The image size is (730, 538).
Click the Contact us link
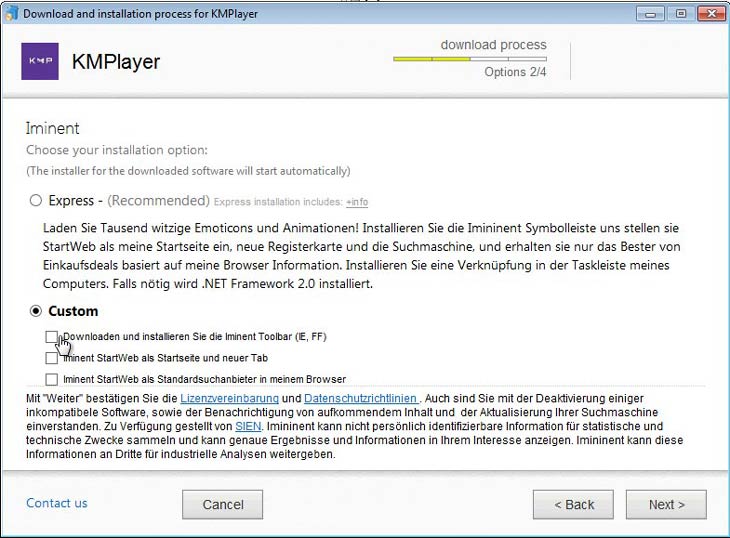[x=57, y=503]
